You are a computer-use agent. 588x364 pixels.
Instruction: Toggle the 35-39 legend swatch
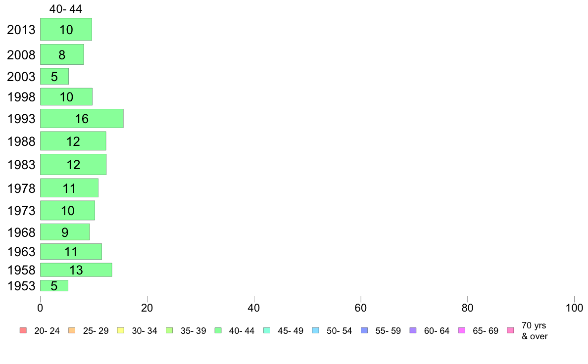tap(169, 330)
